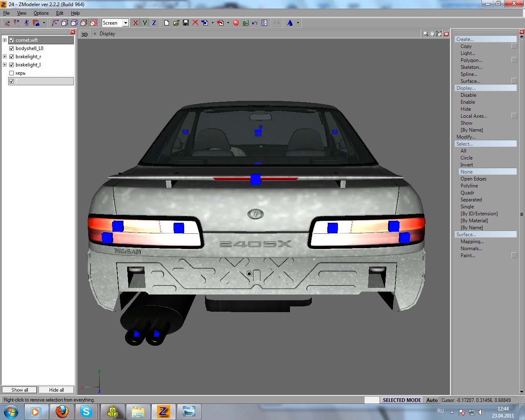Click the scroll-down arrow of the commands panel
525x420 pixels.
pos(522,391)
